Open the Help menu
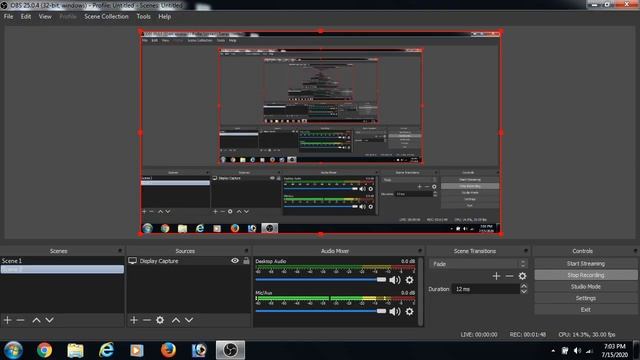This screenshot has width=640, height=360. [164, 16]
